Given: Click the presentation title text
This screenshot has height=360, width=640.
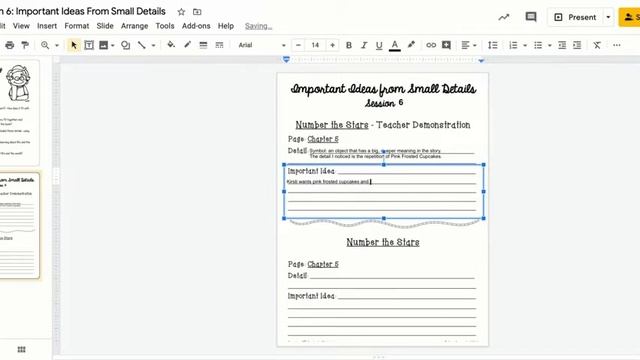Looking at the screenshot, I should pos(83,11).
